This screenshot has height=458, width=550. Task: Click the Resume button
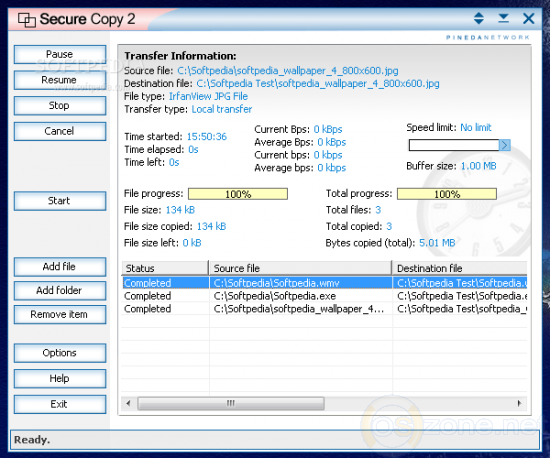pos(60,80)
